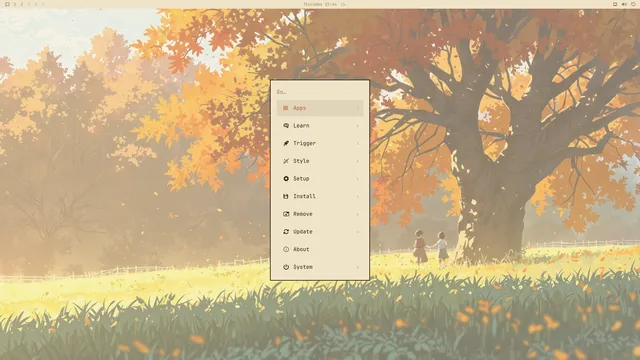Click the "Apps" label text
Image resolution: width=640 pixels, height=360 pixels.
pyautogui.click(x=300, y=108)
